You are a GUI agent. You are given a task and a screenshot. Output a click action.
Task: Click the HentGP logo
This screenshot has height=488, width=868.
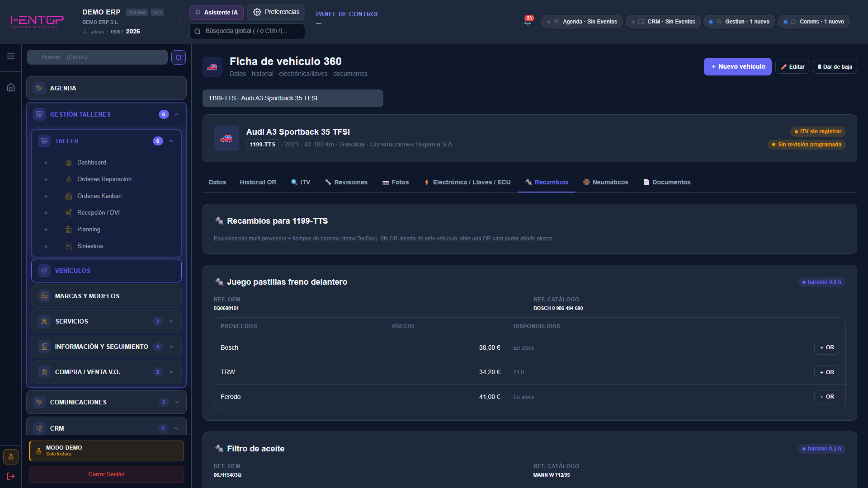tap(37, 21)
